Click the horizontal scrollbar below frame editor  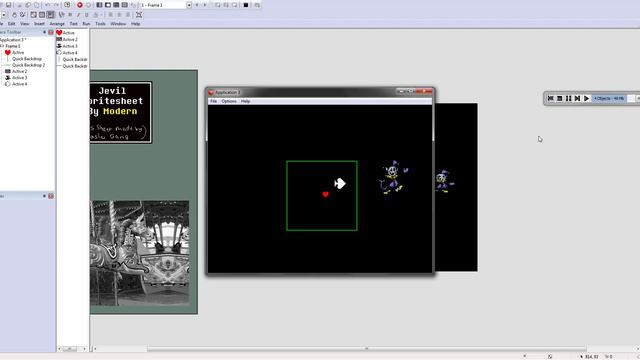(366, 349)
